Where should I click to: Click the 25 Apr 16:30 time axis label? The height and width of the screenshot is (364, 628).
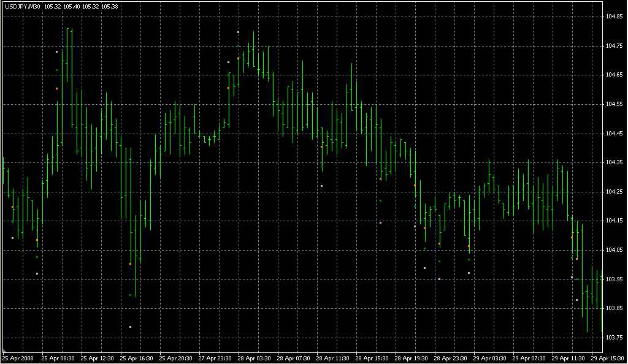coord(137,358)
